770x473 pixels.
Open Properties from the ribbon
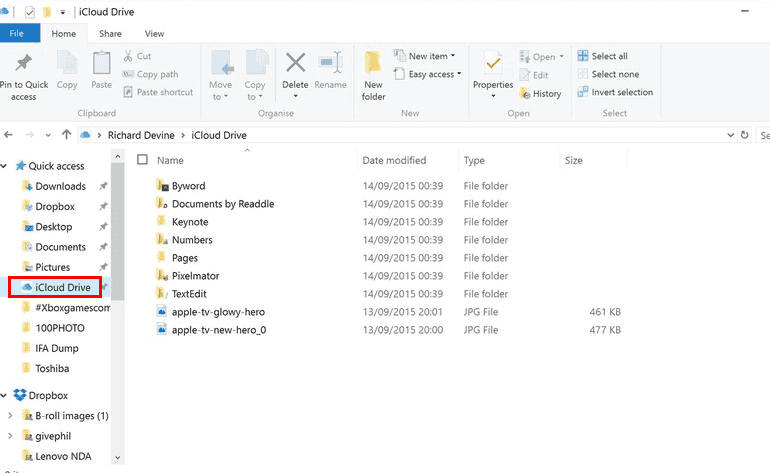492,68
